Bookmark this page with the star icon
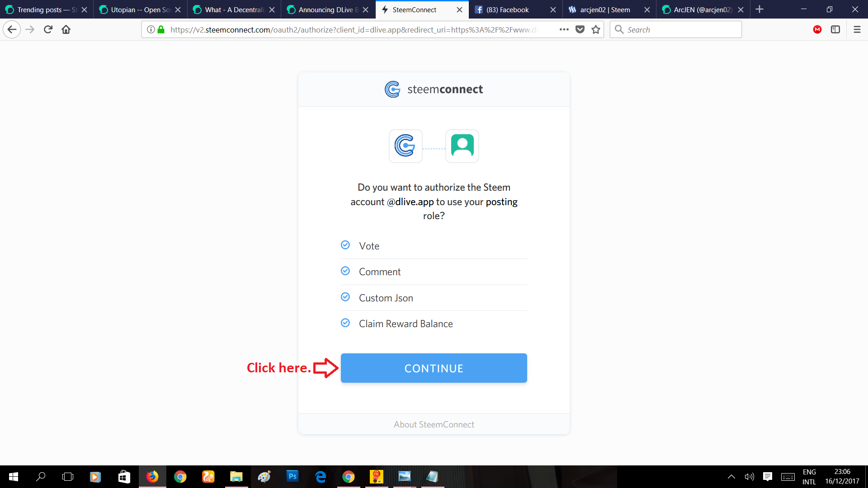This screenshot has width=868, height=488. (x=596, y=29)
